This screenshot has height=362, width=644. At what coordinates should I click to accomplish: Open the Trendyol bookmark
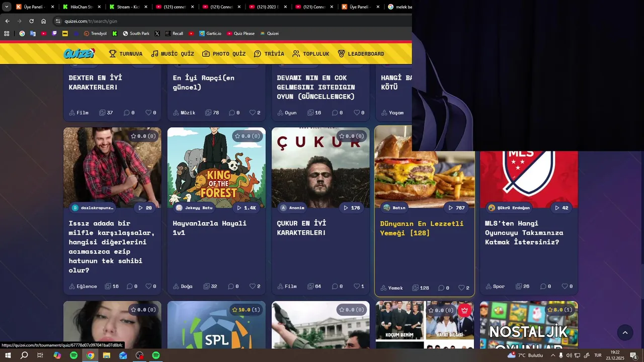pos(95,34)
